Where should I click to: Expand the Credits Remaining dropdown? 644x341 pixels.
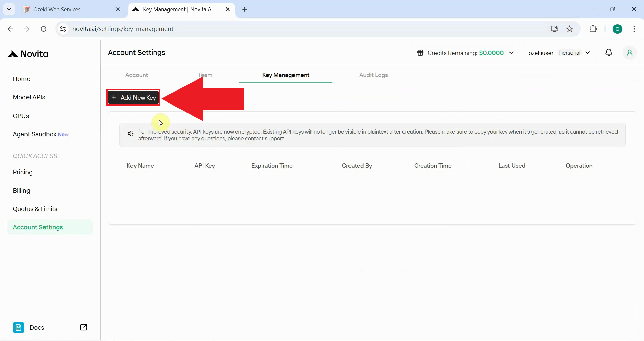[511, 53]
